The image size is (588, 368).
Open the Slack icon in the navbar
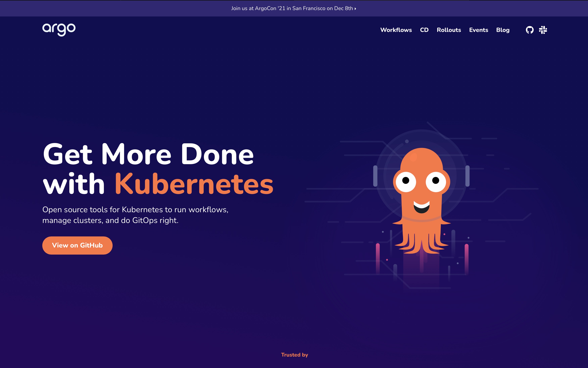543,30
